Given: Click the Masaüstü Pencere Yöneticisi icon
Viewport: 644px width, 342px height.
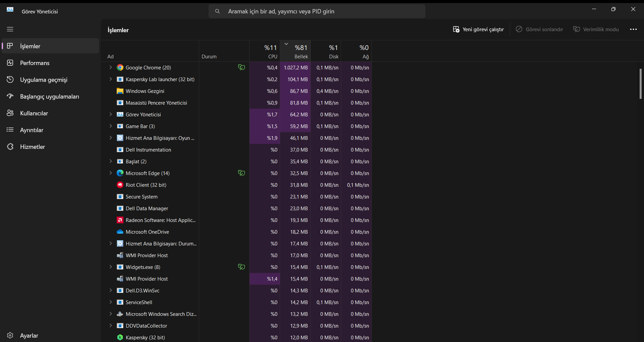Looking at the screenshot, I should [120, 103].
